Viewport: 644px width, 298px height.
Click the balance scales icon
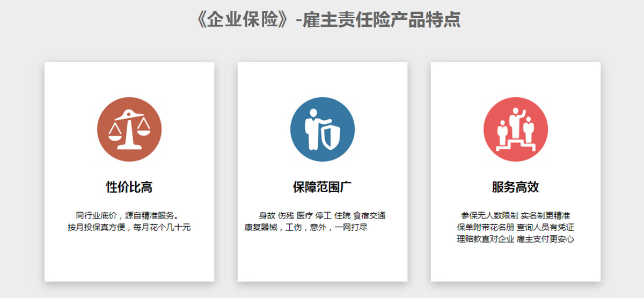129,130
